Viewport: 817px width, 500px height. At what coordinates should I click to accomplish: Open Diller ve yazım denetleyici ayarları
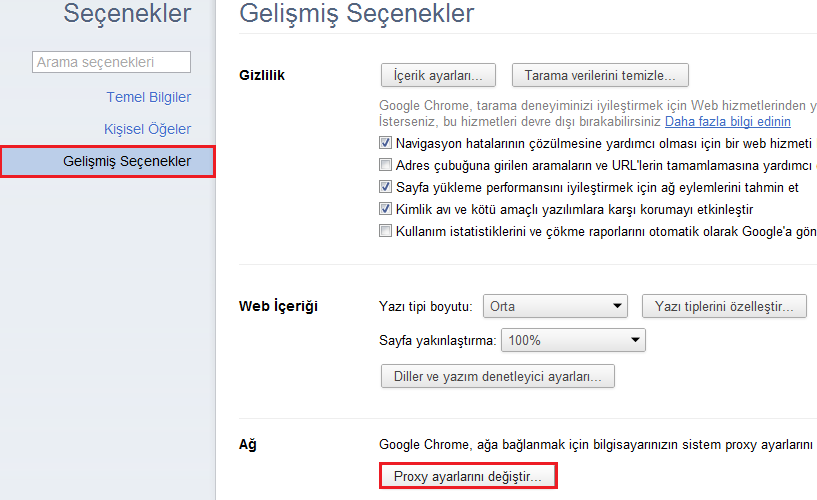pos(497,377)
